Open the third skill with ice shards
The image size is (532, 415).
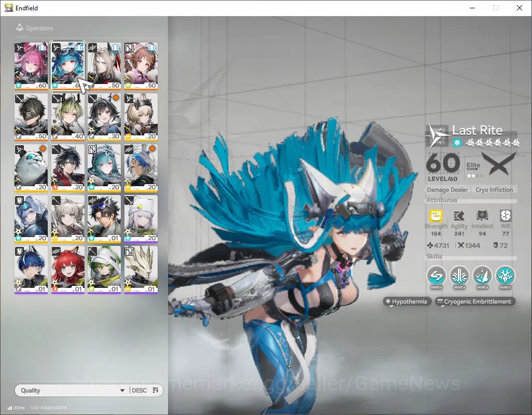[x=482, y=276]
